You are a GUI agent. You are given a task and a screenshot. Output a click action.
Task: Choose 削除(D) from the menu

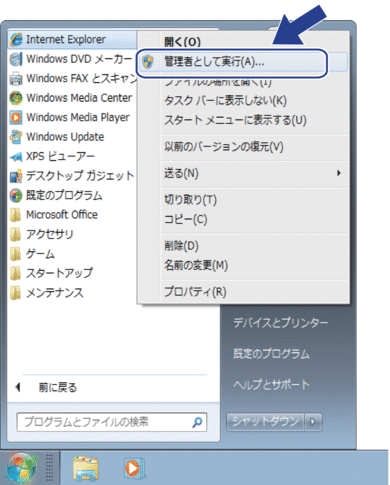pyautogui.click(x=181, y=246)
